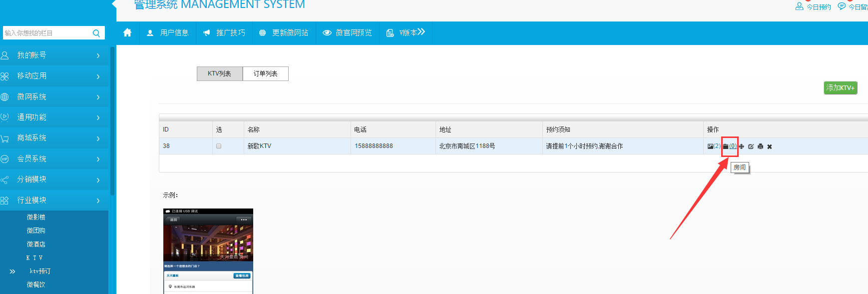The width and height of the screenshot is (868, 294).
Task: Open the photo album icon for 新歌KTV
Action: [x=710, y=146]
